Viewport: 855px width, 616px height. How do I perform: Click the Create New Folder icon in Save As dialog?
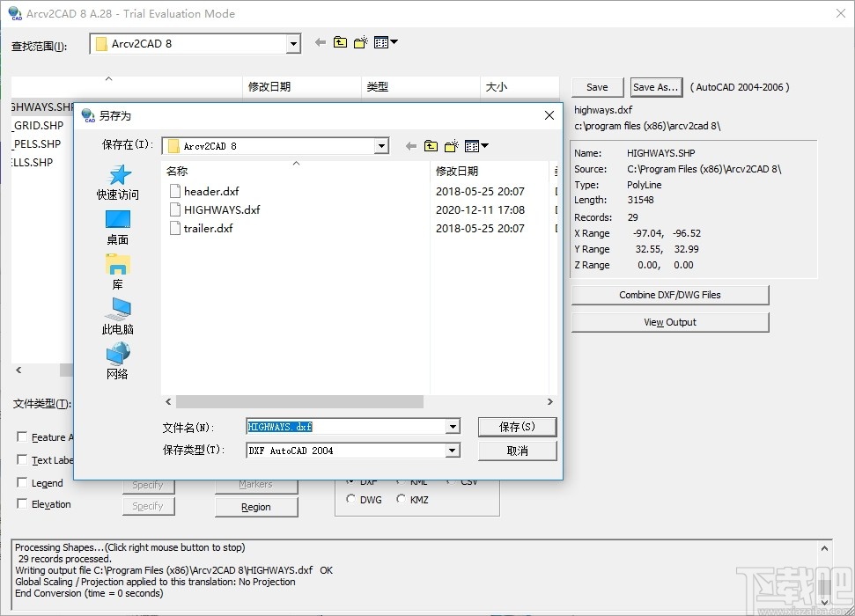click(x=450, y=145)
